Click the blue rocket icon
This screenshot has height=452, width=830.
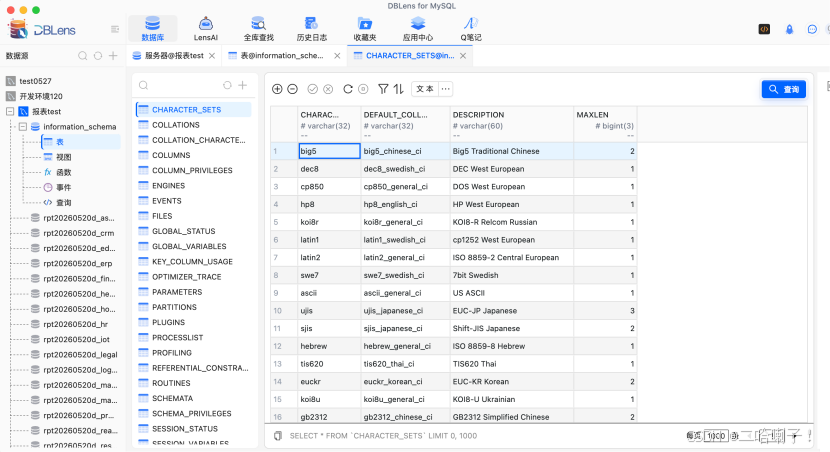coord(789,29)
